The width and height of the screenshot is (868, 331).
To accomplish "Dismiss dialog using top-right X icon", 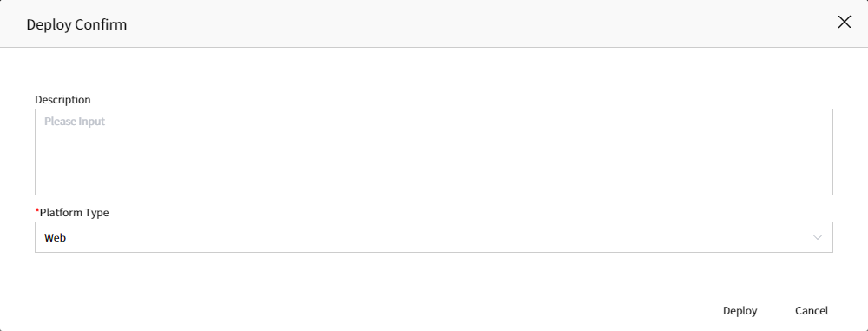I will pyautogui.click(x=845, y=23).
